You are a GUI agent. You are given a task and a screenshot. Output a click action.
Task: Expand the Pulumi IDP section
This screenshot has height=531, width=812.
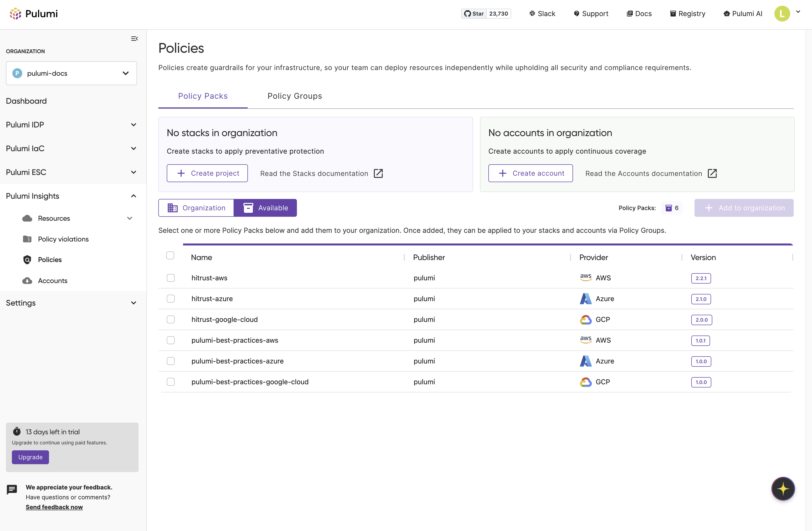click(71, 124)
